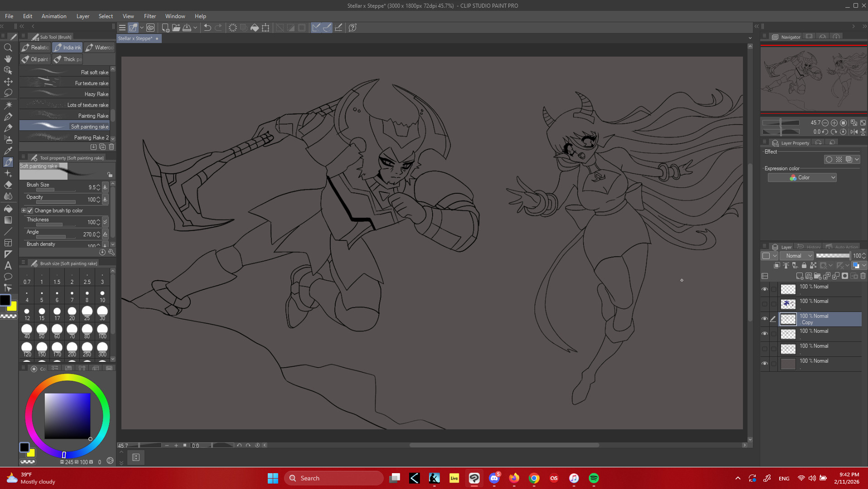This screenshot has width=868, height=489.
Task: Pick the Eyedropper tool
Action: click(x=8, y=151)
